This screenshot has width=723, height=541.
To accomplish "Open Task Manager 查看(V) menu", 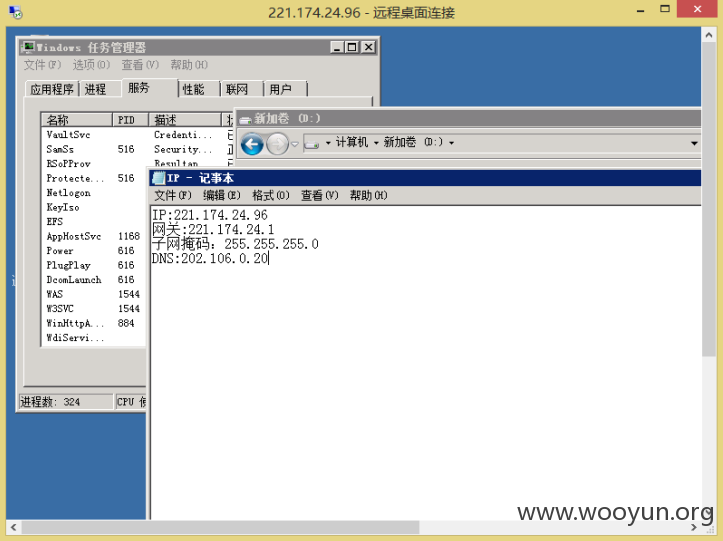I will [x=140, y=65].
